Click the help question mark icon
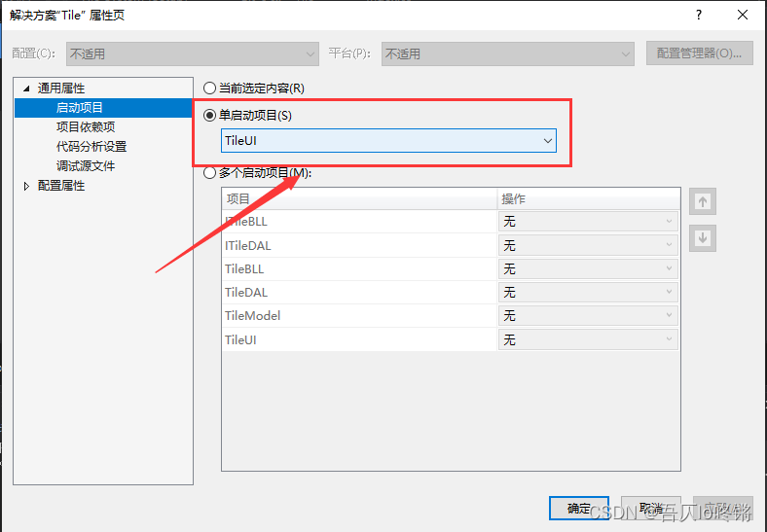This screenshot has height=532, width=767. (699, 16)
